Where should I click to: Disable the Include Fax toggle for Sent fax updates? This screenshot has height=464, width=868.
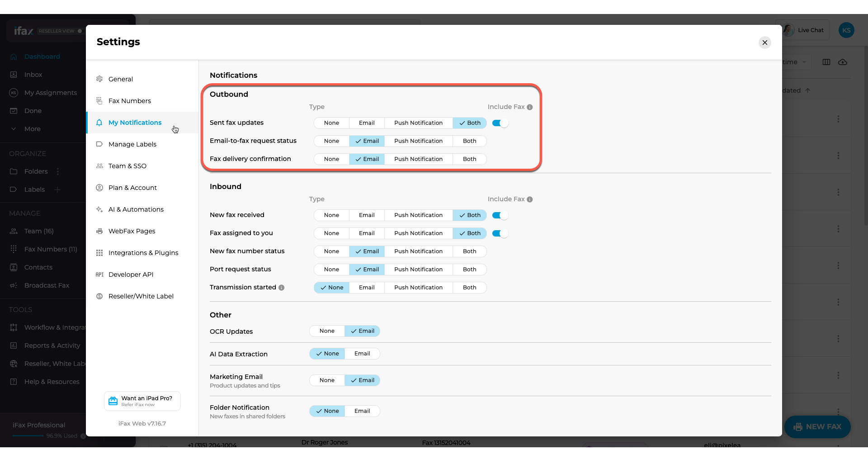[500, 123]
